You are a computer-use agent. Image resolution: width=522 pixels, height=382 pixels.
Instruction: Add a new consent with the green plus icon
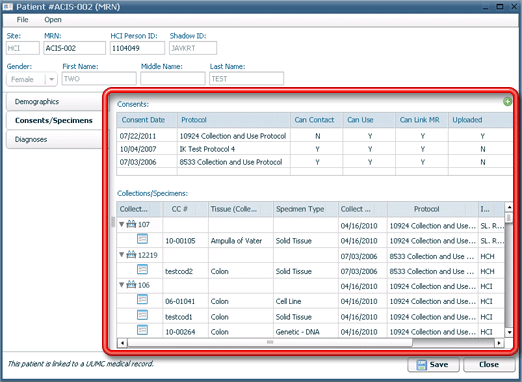point(507,102)
